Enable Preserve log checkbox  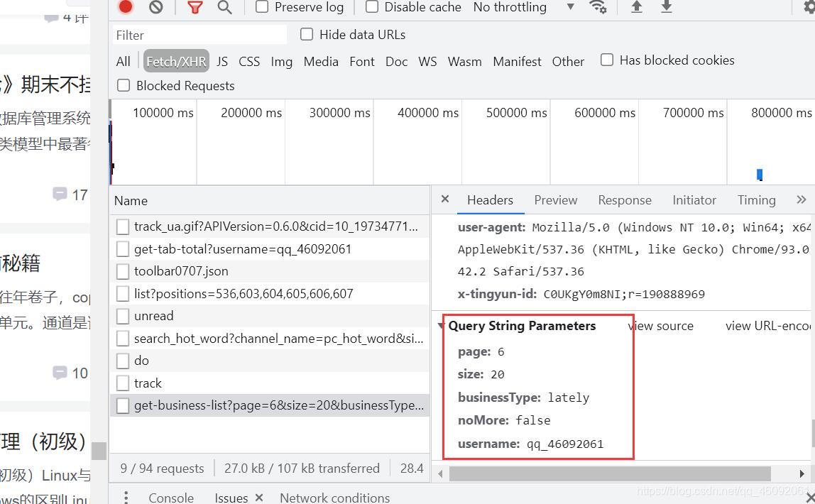[x=263, y=7]
